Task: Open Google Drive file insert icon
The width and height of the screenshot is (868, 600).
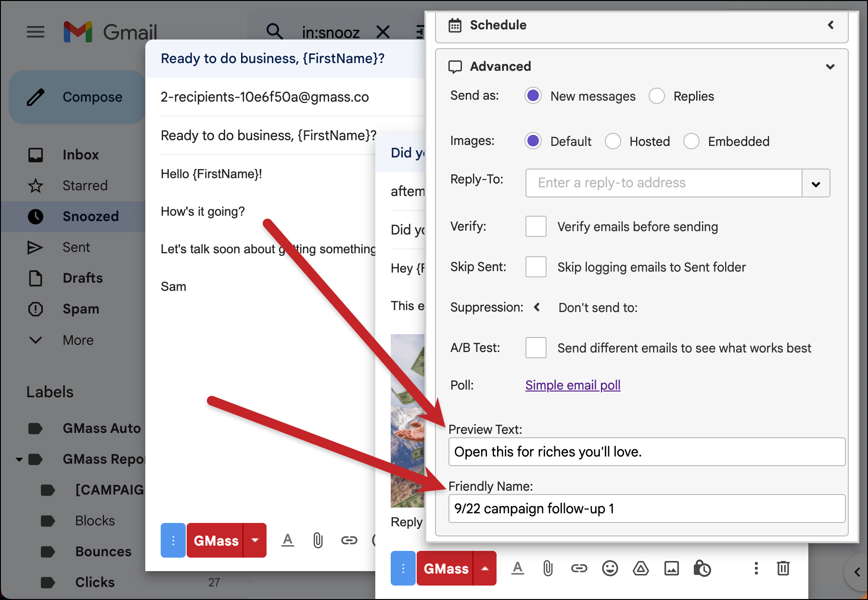Action: click(640, 569)
